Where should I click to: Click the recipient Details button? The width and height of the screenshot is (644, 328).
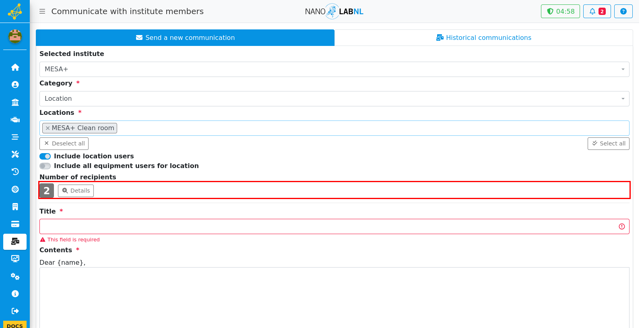76,191
